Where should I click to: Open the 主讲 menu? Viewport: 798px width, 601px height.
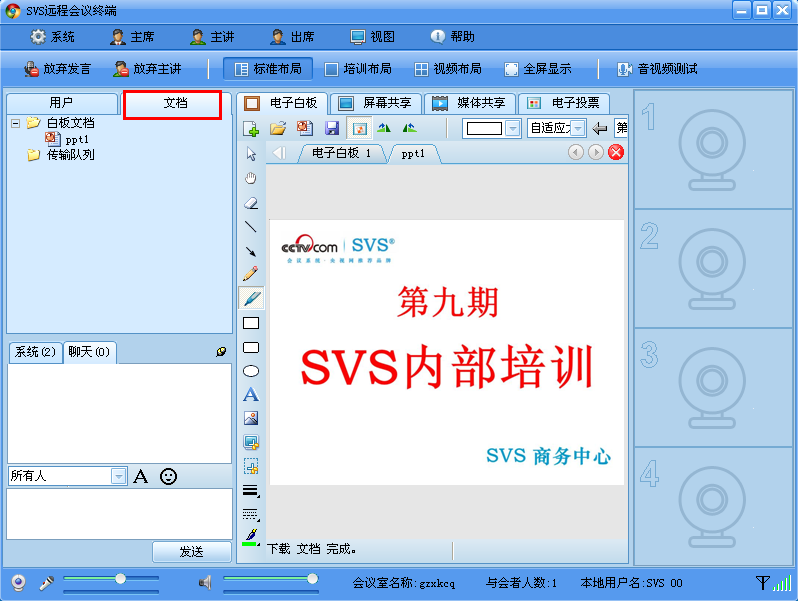click(212, 37)
